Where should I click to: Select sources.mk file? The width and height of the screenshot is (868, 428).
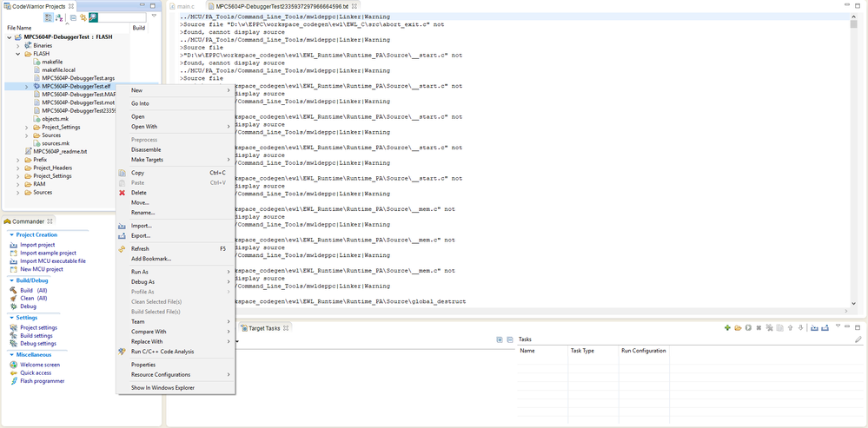click(x=56, y=143)
